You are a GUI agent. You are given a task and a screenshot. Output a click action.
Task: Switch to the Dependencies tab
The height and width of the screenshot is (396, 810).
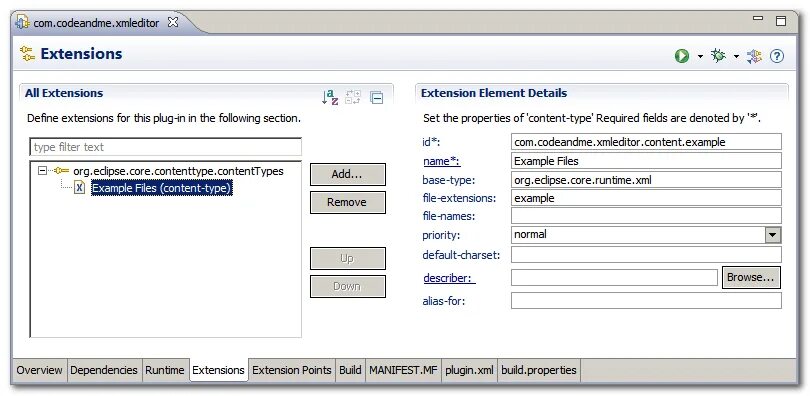(x=104, y=370)
